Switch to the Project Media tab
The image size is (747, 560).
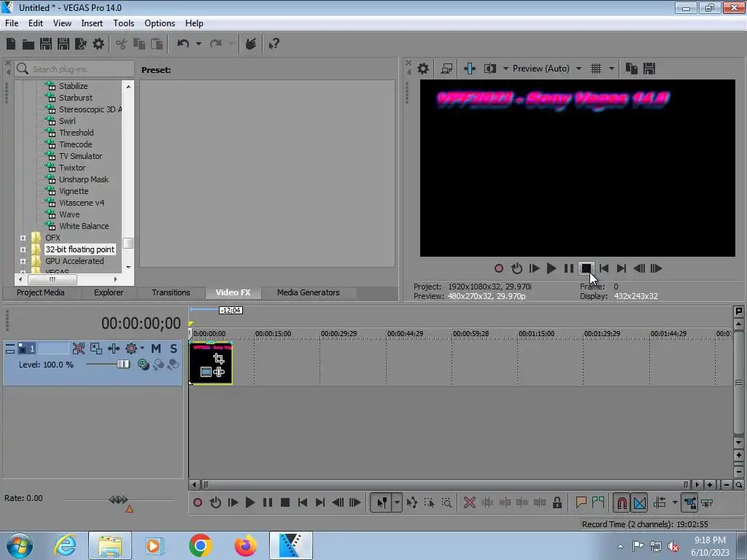(41, 292)
